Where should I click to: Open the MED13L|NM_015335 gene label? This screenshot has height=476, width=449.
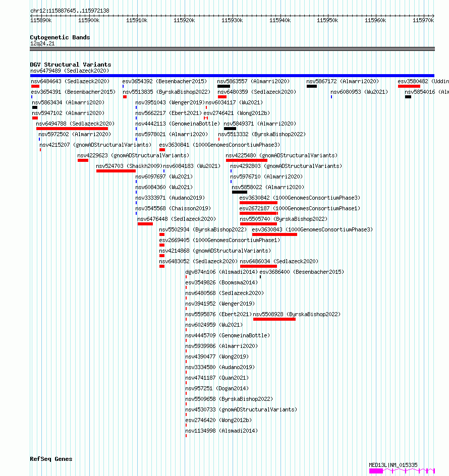(393, 465)
